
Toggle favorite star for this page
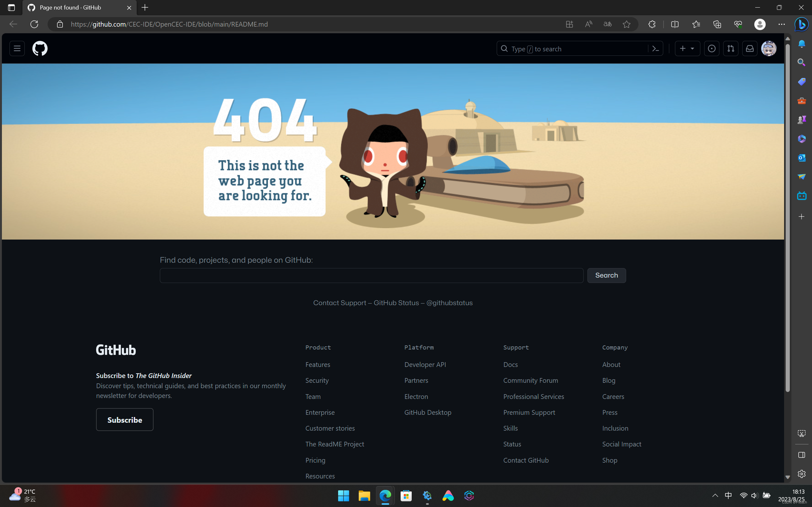(x=626, y=24)
